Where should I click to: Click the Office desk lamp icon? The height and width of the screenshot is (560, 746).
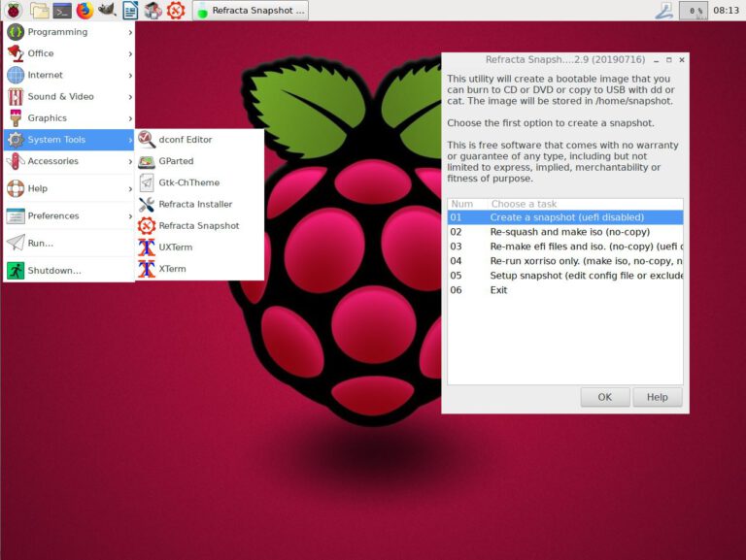click(16, 53)
